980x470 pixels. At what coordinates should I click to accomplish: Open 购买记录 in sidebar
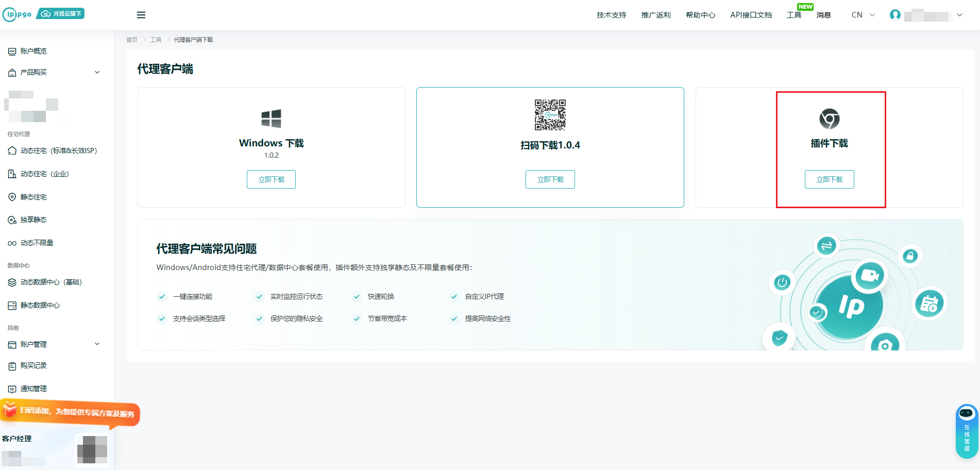tap(33, 365)
